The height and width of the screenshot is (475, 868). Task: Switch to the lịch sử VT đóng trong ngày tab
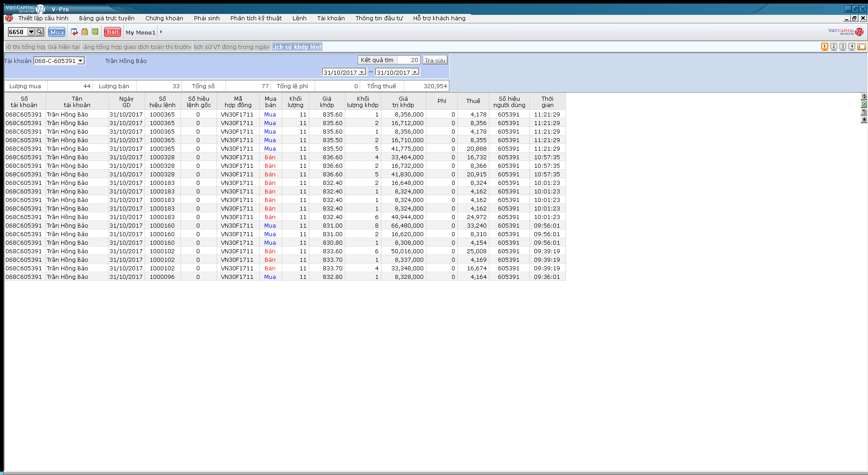(x=232, y=47)
